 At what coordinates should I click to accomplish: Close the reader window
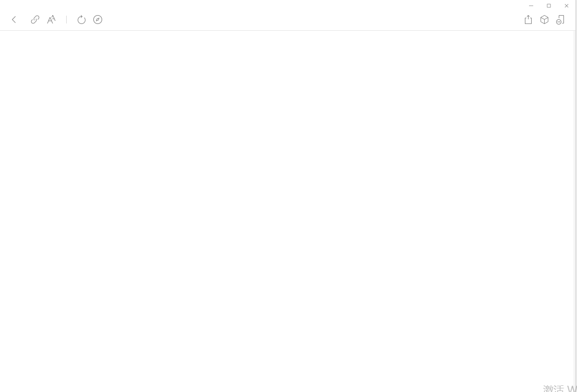click(567, 6)
